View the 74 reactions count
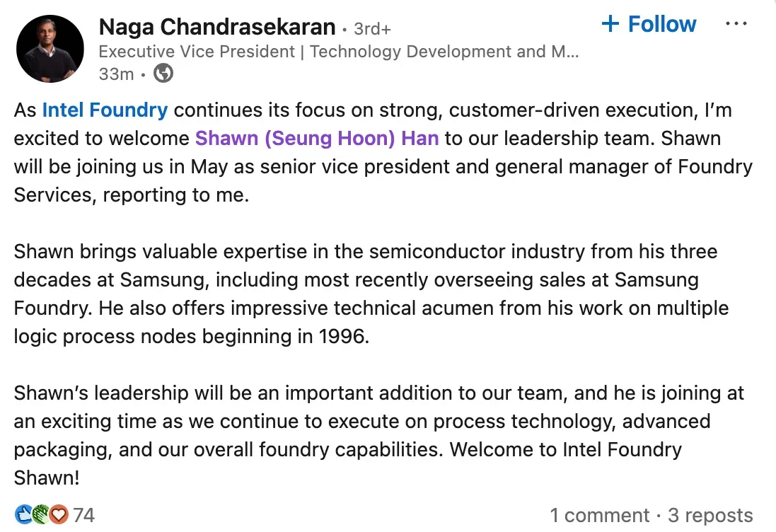Screen dimensions: 776x532 [x=83, y=515]
